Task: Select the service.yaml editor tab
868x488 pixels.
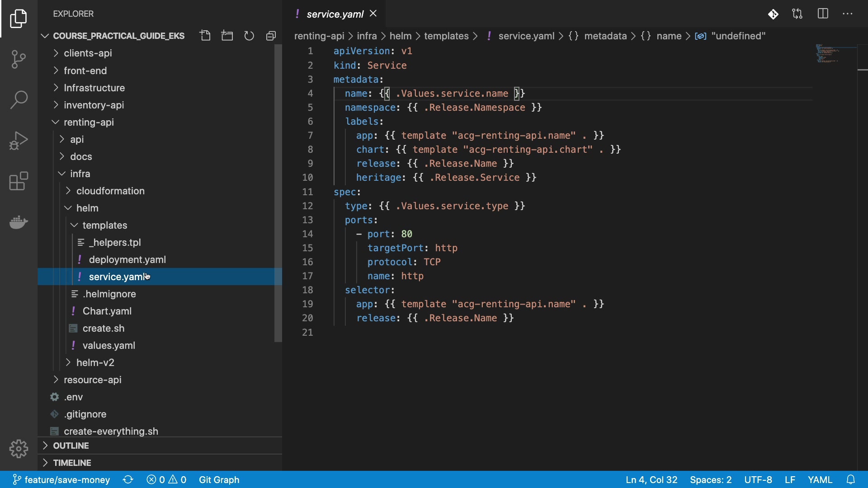Action: pos(335,14)
